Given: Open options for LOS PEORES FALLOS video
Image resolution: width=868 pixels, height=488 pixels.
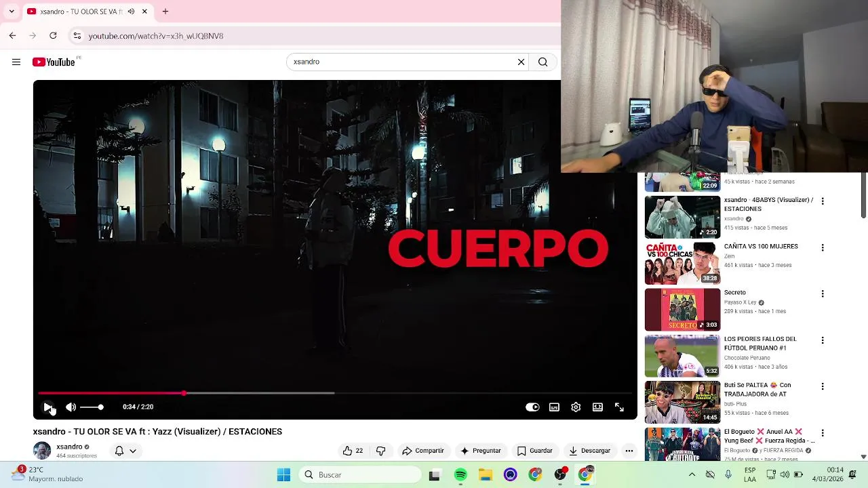Looking at the screenshot, I should click(x=823, y=340).
